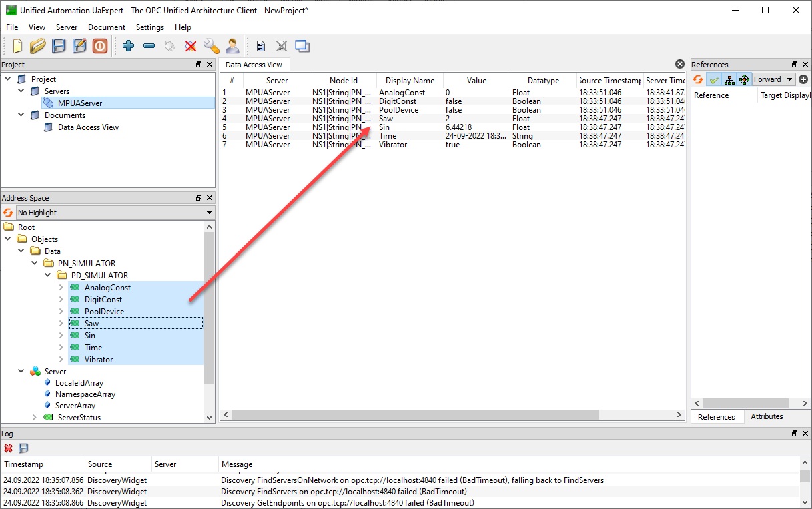
Task: Open the File menu
Action: tap(13, 27)
